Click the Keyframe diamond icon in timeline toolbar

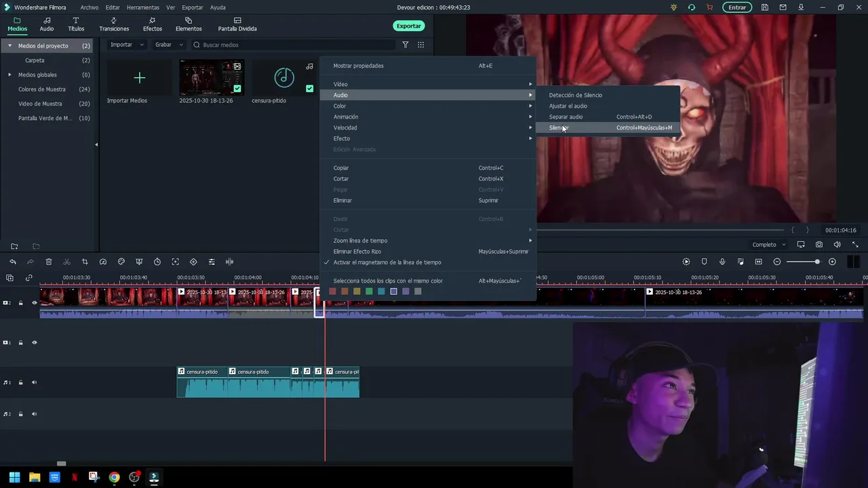(193, 262)
